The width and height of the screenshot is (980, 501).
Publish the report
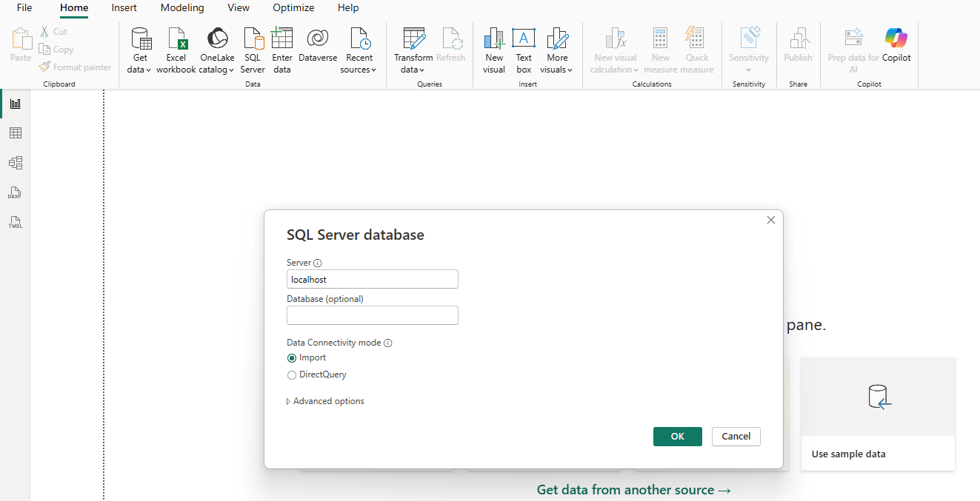798,45
